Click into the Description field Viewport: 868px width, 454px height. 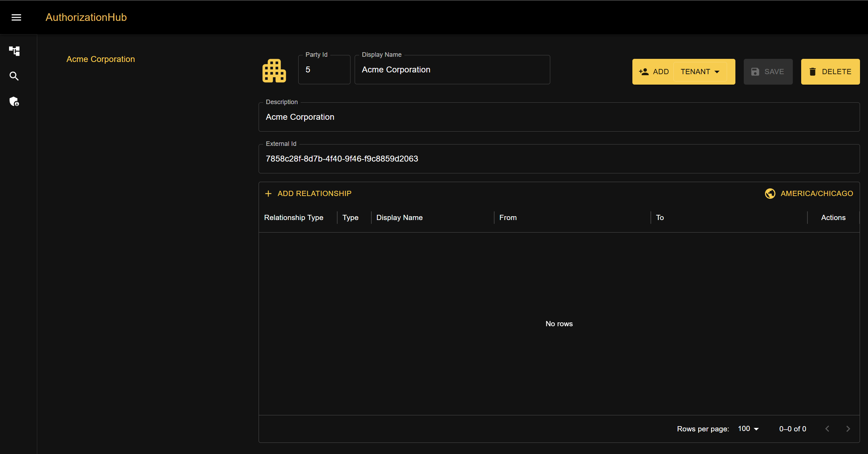[559, 117]
